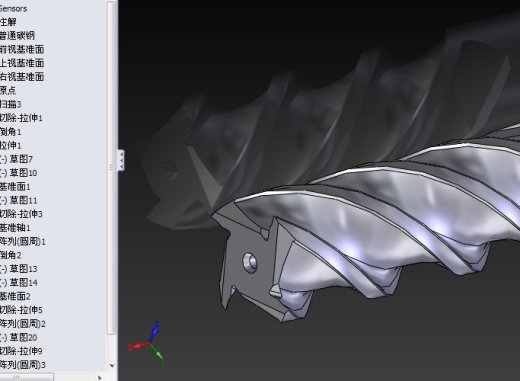Select the 切除-拉伸5 feature
The image size is (520, 381).
coord(21,310)
